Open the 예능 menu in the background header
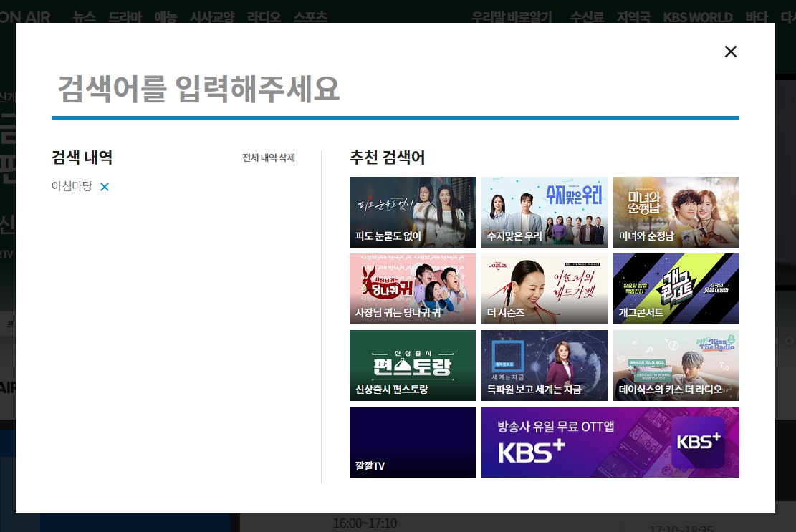 pyautogui.click(x=166, y=17)
